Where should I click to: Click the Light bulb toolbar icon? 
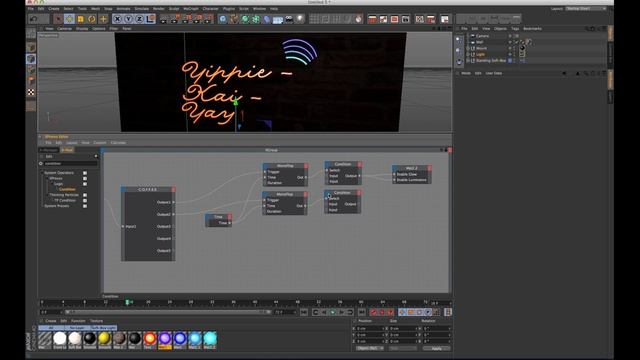point(300,19)
